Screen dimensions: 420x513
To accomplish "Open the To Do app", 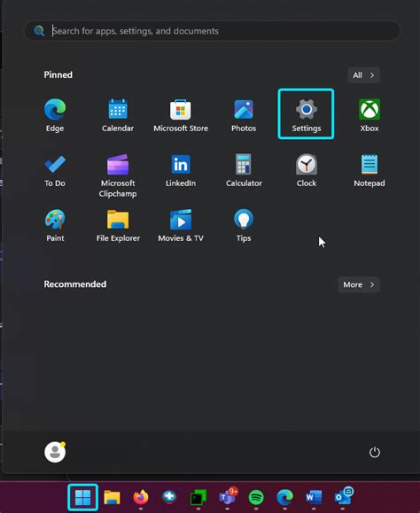I will point(55,170).
